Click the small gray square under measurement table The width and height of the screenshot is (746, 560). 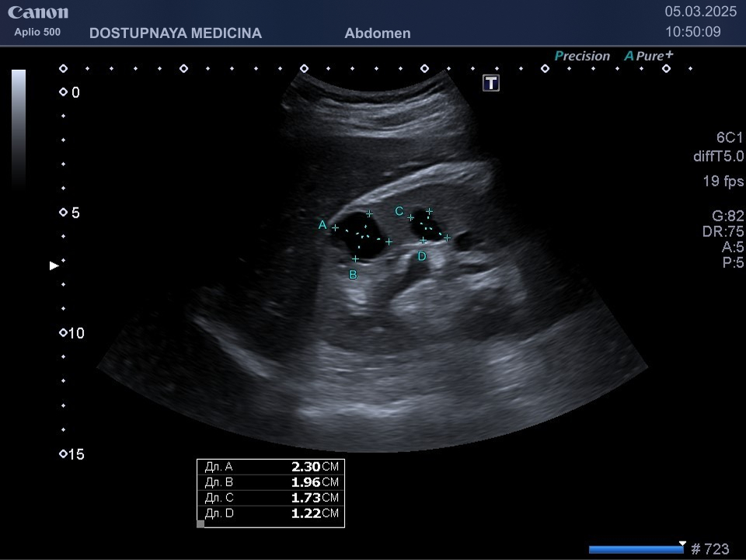[200, 523]
